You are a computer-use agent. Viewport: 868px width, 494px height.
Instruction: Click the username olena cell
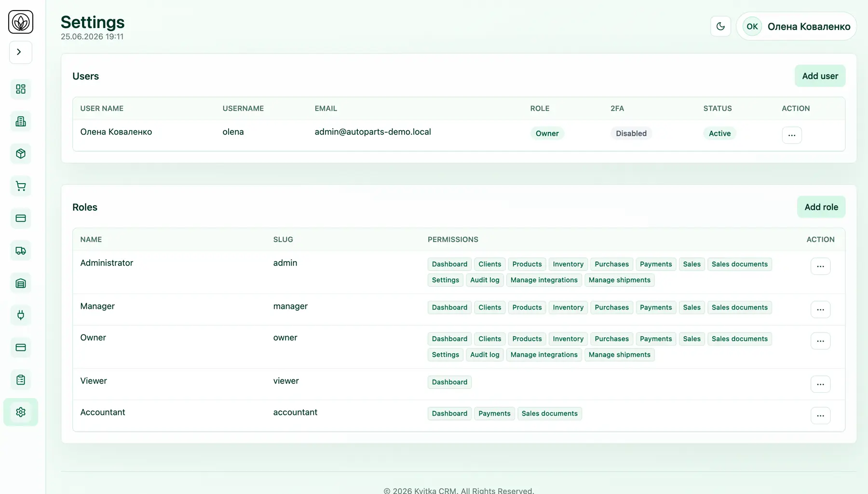click(233, 132)
